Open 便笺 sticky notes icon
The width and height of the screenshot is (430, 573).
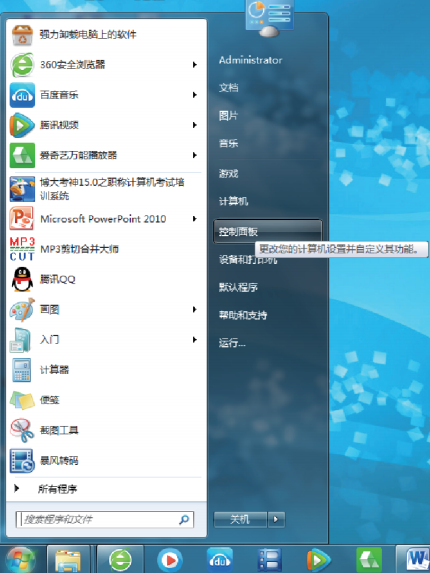[22, 400]
